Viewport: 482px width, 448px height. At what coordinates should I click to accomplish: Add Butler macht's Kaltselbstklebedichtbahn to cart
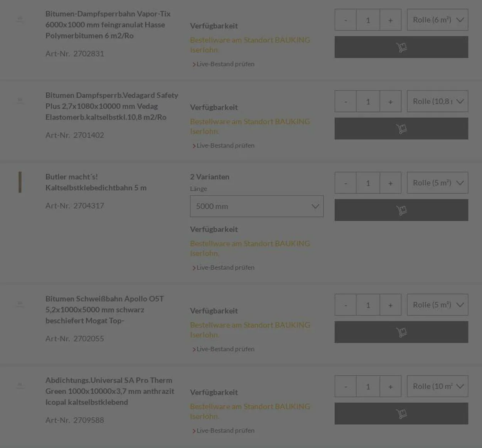(401, 210)
